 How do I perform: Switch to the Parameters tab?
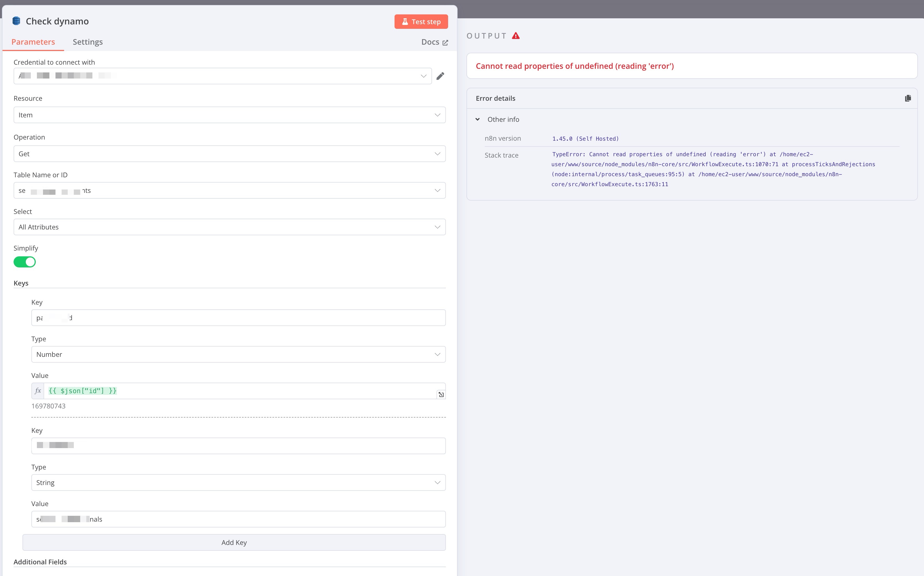[33, 42]
